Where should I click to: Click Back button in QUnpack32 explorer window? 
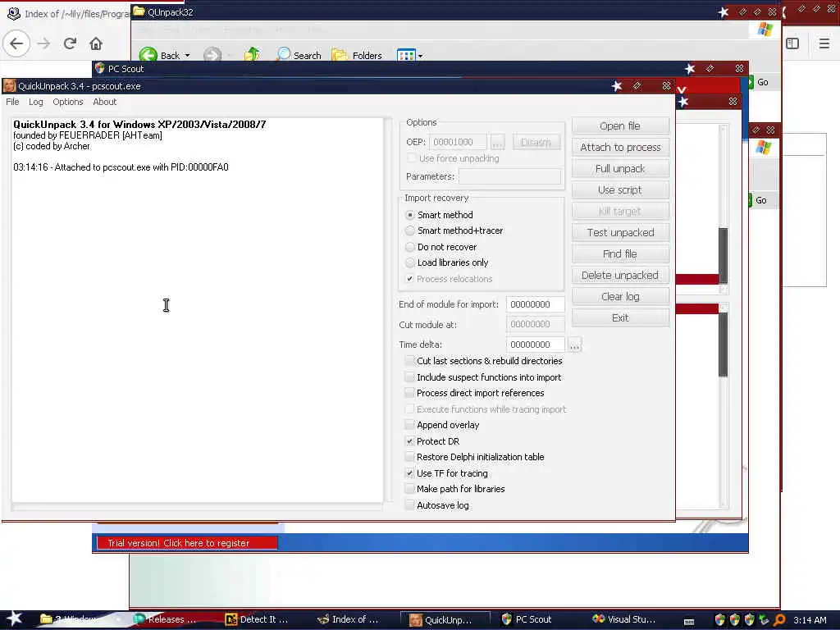tap(160, 55)
